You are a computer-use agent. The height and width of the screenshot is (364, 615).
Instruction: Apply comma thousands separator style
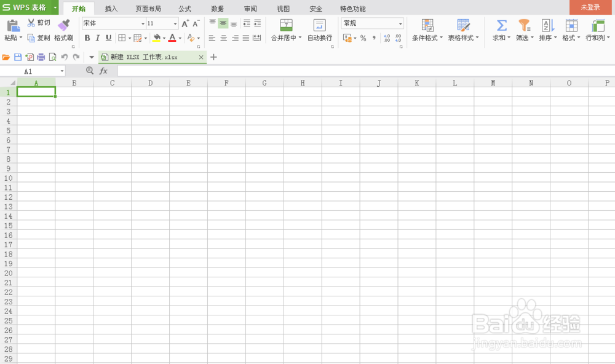[374, 38]
